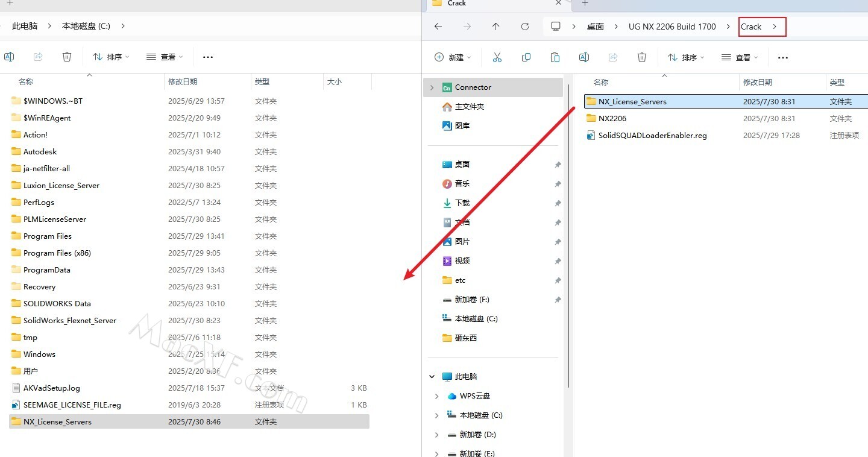Expand the WPS云盘 tree node
The width and height of the screenshot is (868, 457).
pos(437,396)
